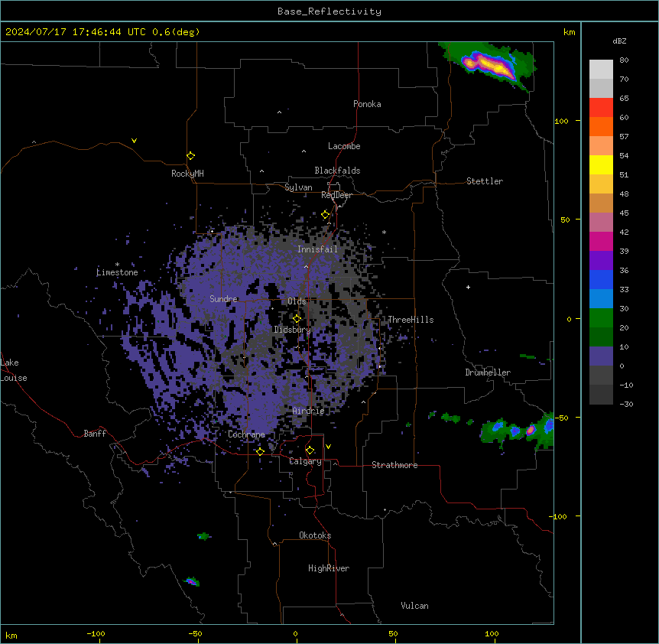Click the Sylvan label
This screenshot has width=659, height=644.
click(298, 187)
